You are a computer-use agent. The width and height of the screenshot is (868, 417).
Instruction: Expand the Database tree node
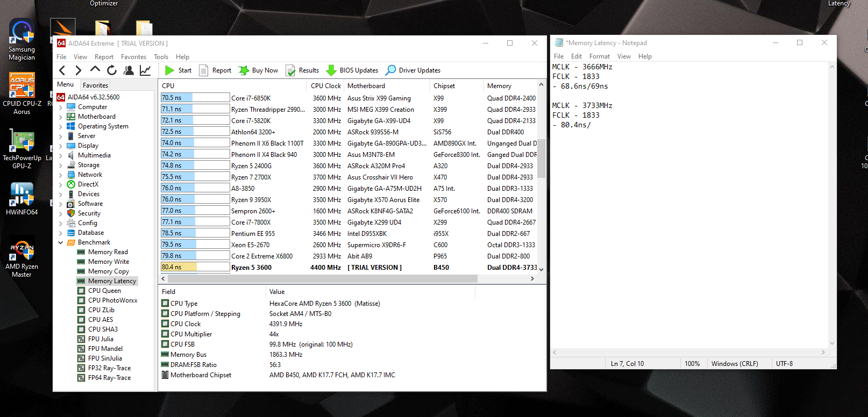60,233
